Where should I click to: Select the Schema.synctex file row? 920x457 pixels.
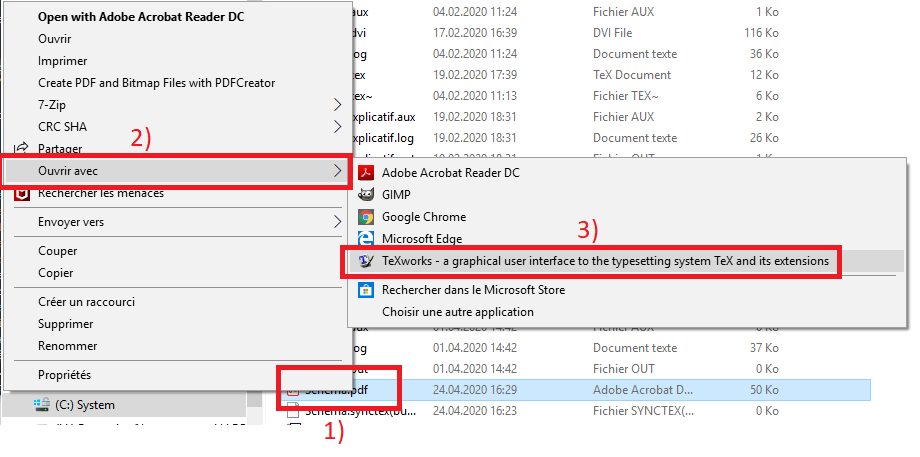(x=575, y=412)
